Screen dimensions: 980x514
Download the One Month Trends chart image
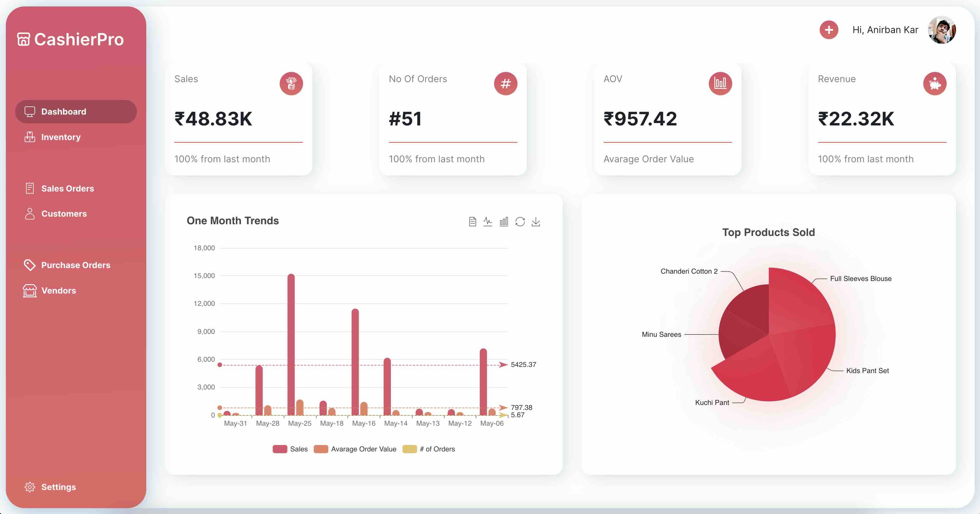coord(536,222)
